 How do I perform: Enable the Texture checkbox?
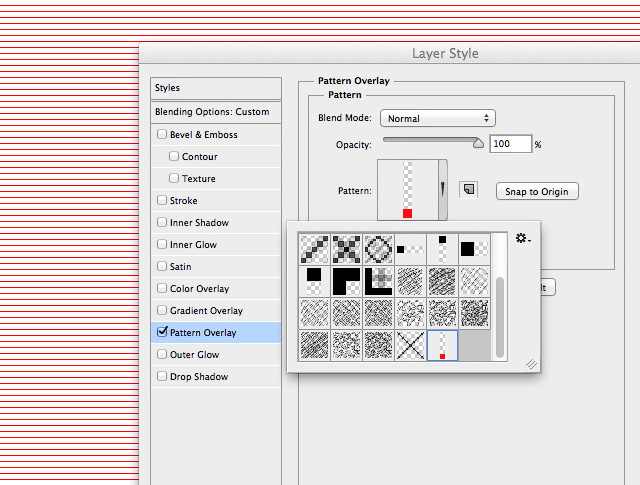coord(174,178)
